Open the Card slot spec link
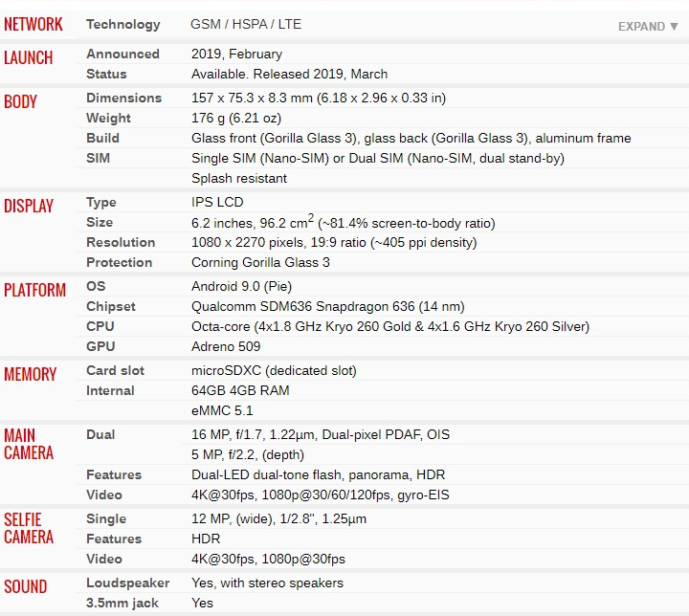The image size is (689, 616). [115, 370]
